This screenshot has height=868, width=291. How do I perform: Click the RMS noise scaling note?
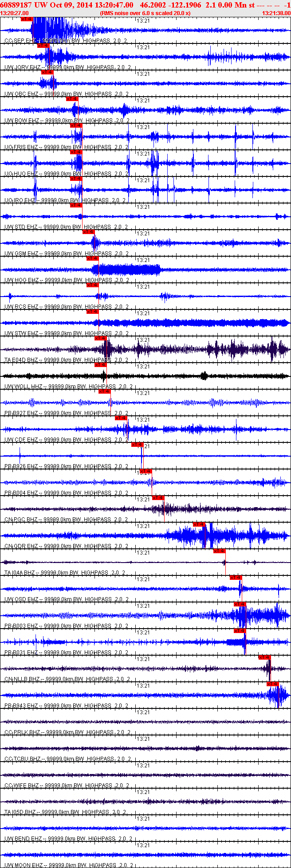pyautogui.click(x=145, y=13)
